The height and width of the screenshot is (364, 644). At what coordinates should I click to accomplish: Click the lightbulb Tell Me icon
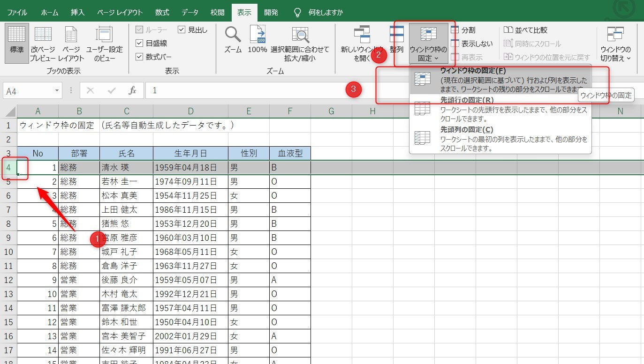point(297,12)
